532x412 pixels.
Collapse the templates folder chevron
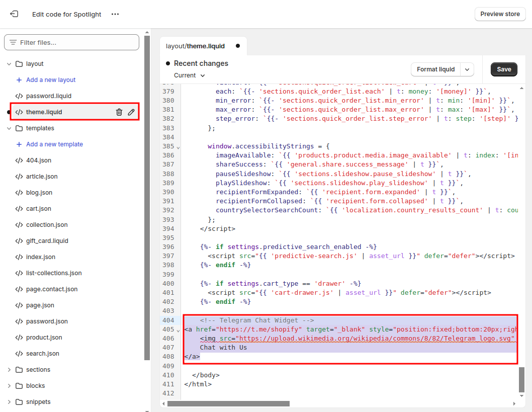pyautogui.click(x=9, y=128)
